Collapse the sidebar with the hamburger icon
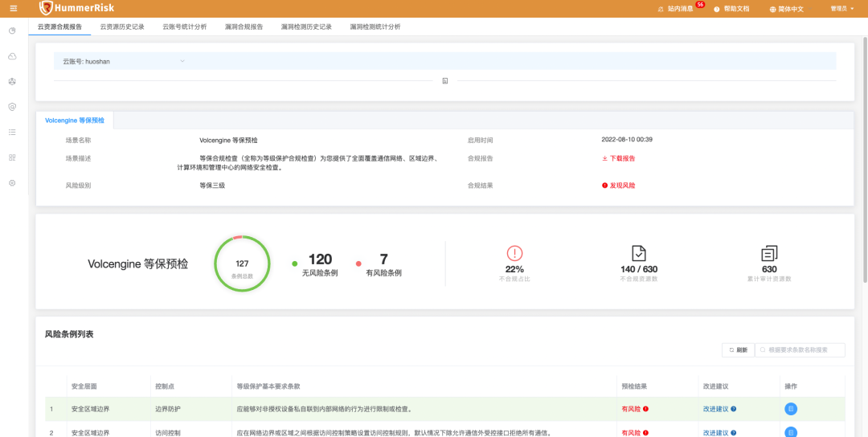 pos(14,8)
